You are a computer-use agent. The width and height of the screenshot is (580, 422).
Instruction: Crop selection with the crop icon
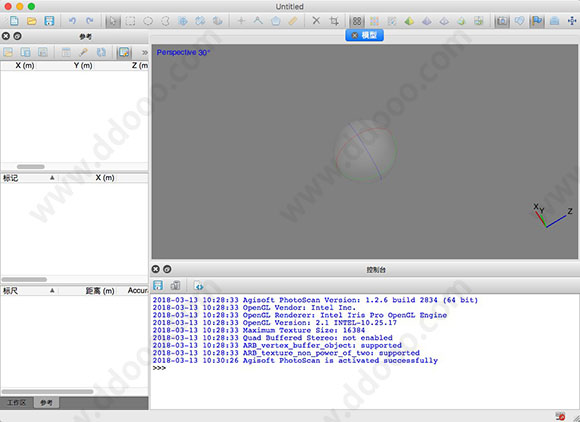[x=334, y=21]
